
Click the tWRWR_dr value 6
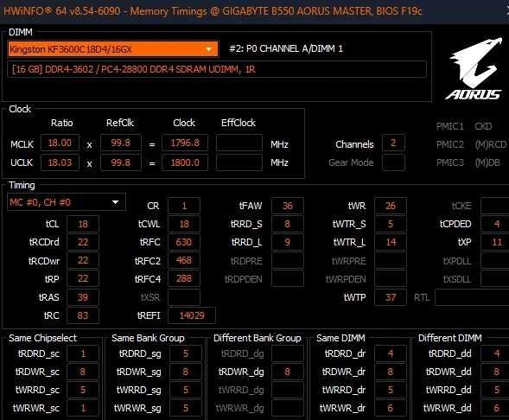click(x=391, y=408)
